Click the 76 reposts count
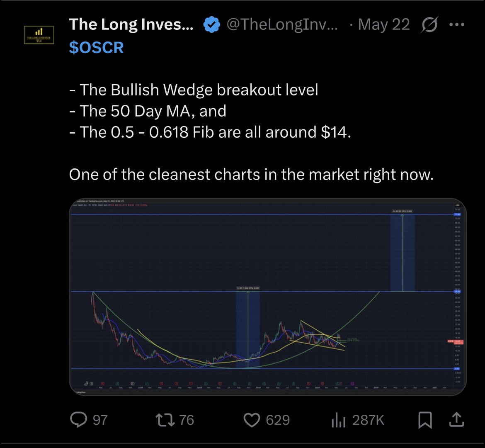 pyautogui.click(x=187, y=421)
